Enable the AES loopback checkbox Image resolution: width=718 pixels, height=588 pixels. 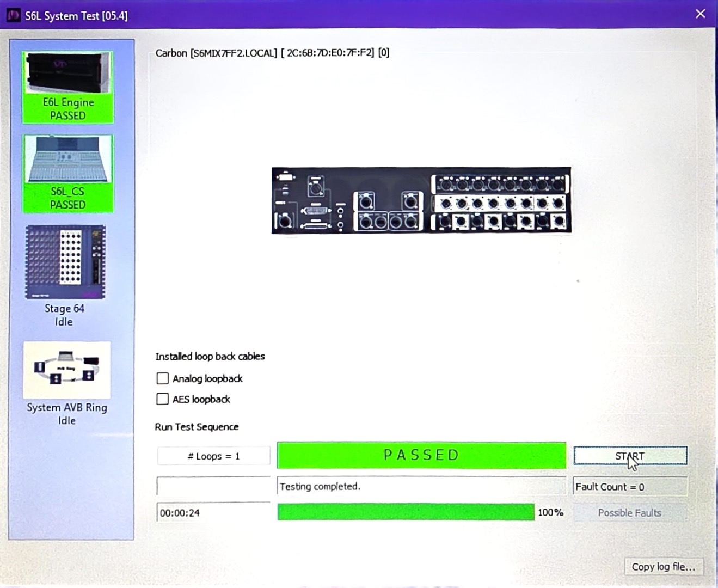(x=162, y=399)
